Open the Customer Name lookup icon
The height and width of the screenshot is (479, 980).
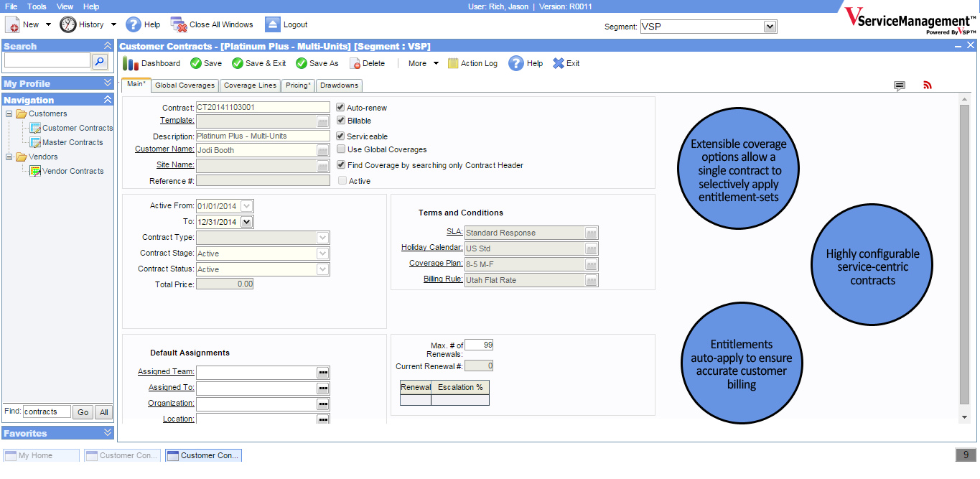323,150
